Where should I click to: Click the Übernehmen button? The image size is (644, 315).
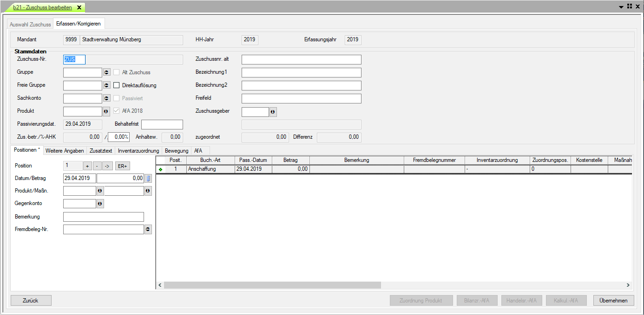(613, 301)
